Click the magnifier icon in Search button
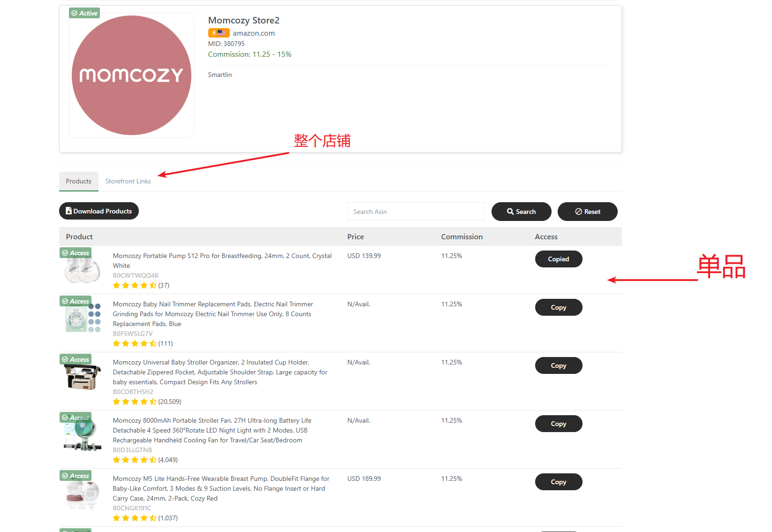 click(510, 212)
